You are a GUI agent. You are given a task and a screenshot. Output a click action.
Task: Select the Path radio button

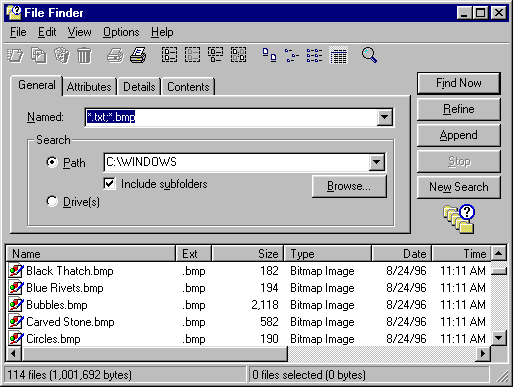pyautogui.click(x=52, y=162)
